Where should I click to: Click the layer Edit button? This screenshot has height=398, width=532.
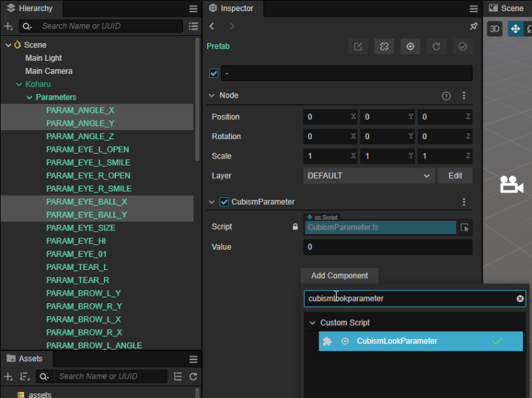coord(454,176)
